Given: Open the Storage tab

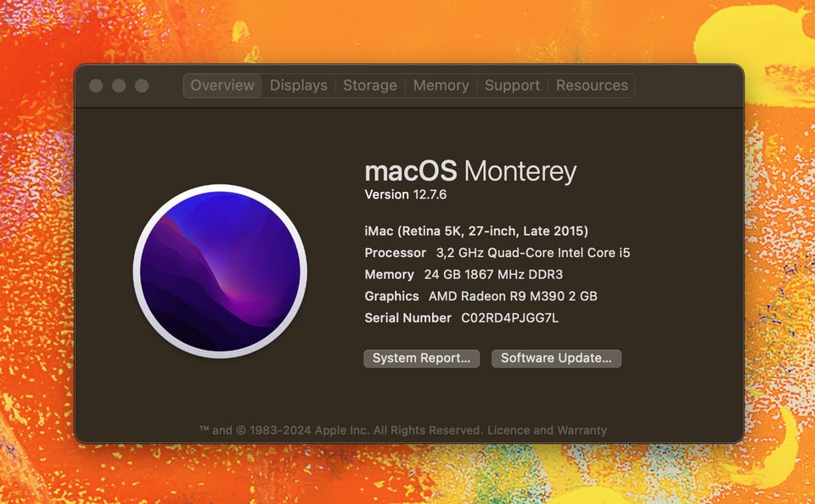Looking at the screenshot, I should pyautogui.click(x=369, y=86).
